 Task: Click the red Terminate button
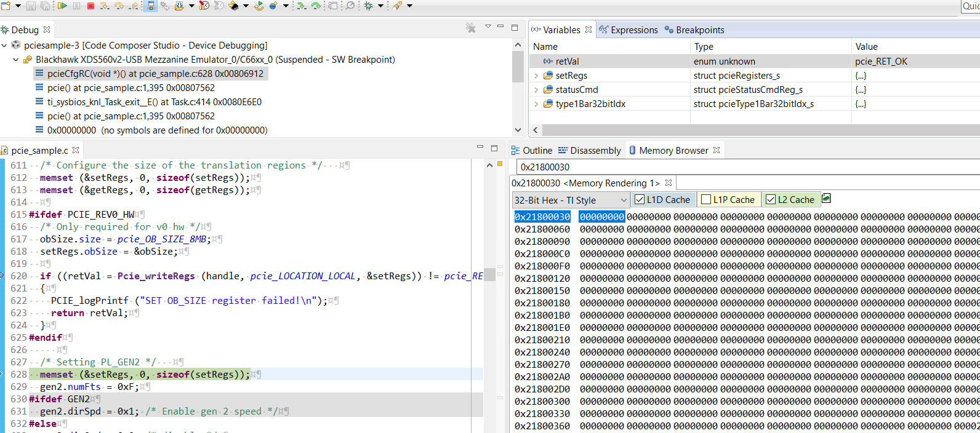coord(90,6)
